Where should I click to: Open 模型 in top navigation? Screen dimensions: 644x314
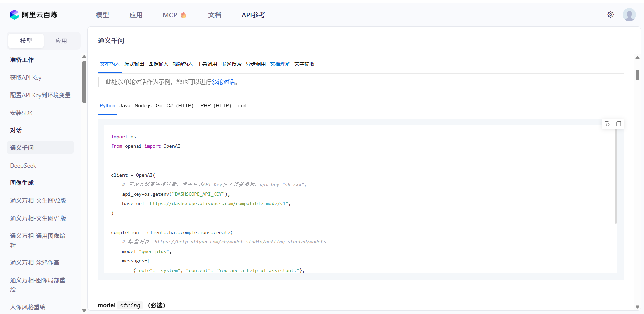[102, 15]
